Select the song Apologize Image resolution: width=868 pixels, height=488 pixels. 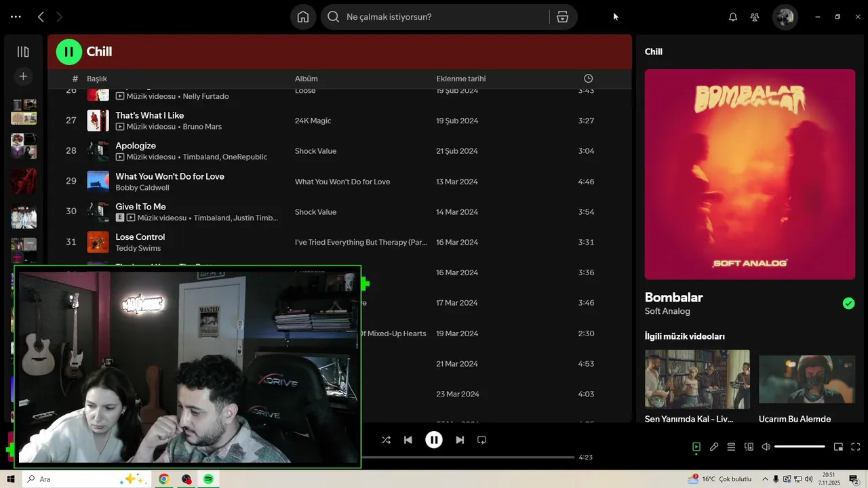[x=136, y=146]
